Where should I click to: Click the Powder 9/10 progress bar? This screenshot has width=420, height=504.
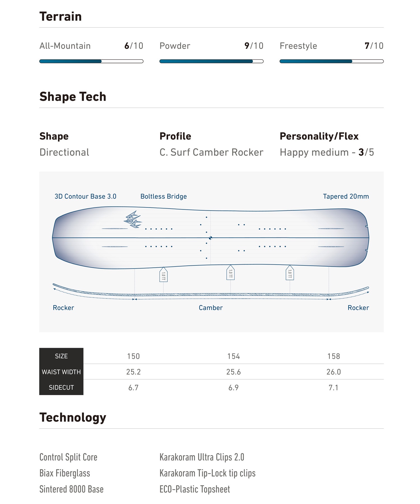[211, 61]
